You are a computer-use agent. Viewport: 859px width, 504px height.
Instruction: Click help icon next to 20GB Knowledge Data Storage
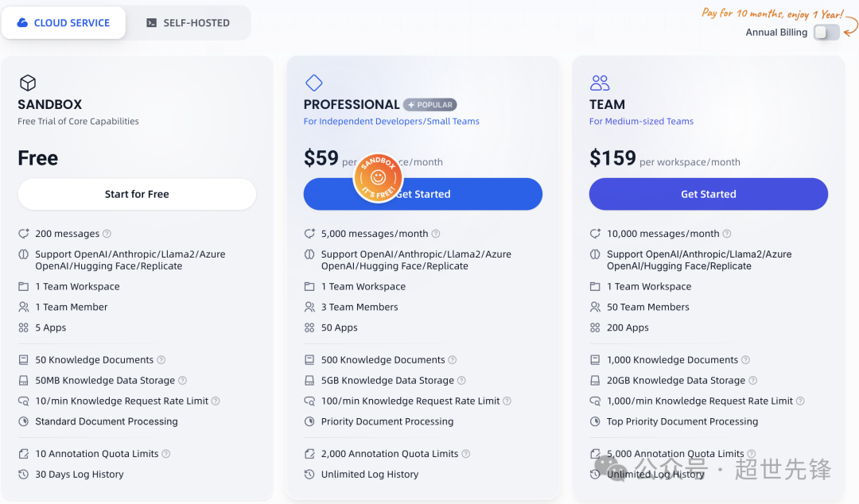click(x=752, y=380)
